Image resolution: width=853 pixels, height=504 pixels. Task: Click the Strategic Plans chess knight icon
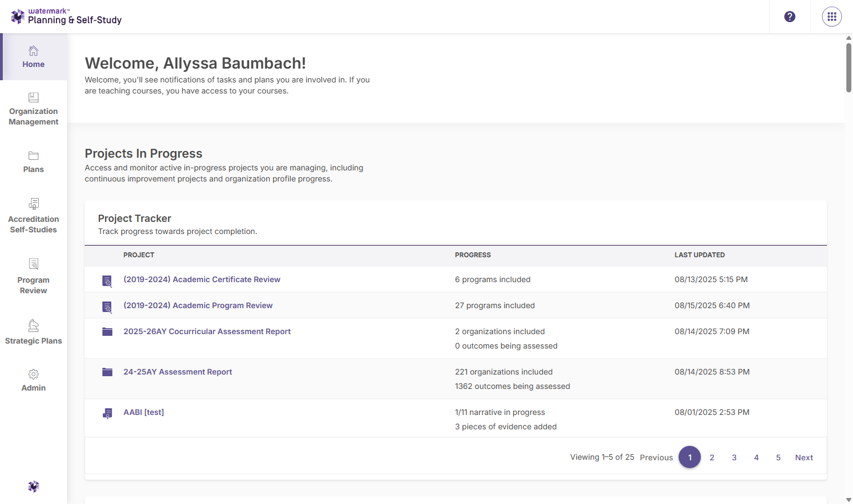34,325
